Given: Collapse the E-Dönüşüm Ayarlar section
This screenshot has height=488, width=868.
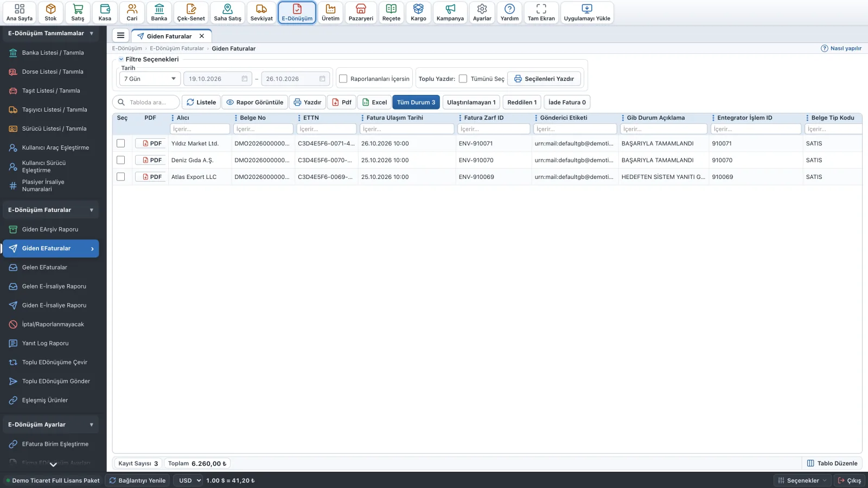Looking at the screenshot, I should click(50, 425).
